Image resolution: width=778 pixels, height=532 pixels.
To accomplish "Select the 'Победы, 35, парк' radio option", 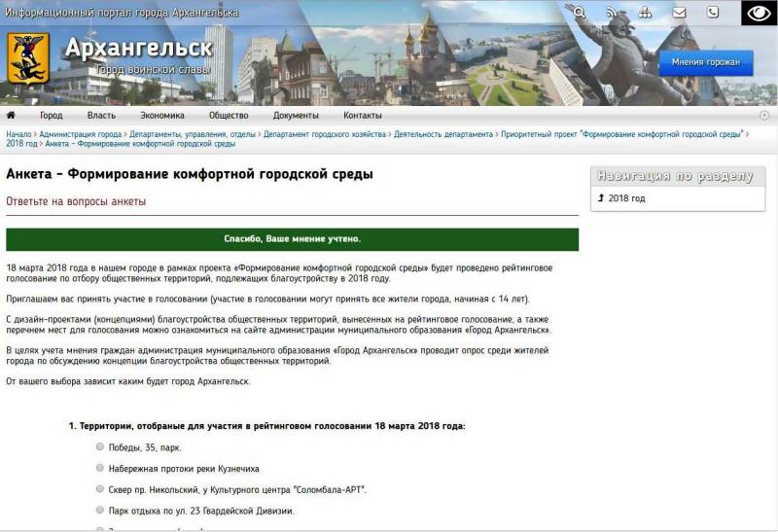I will [x=101, y=446].
